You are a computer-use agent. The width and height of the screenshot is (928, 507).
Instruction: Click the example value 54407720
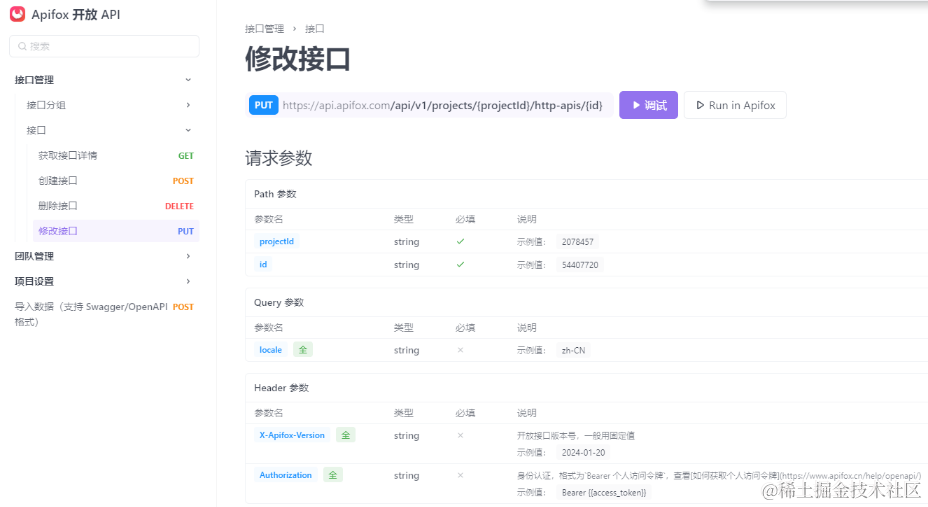point(580,265)
